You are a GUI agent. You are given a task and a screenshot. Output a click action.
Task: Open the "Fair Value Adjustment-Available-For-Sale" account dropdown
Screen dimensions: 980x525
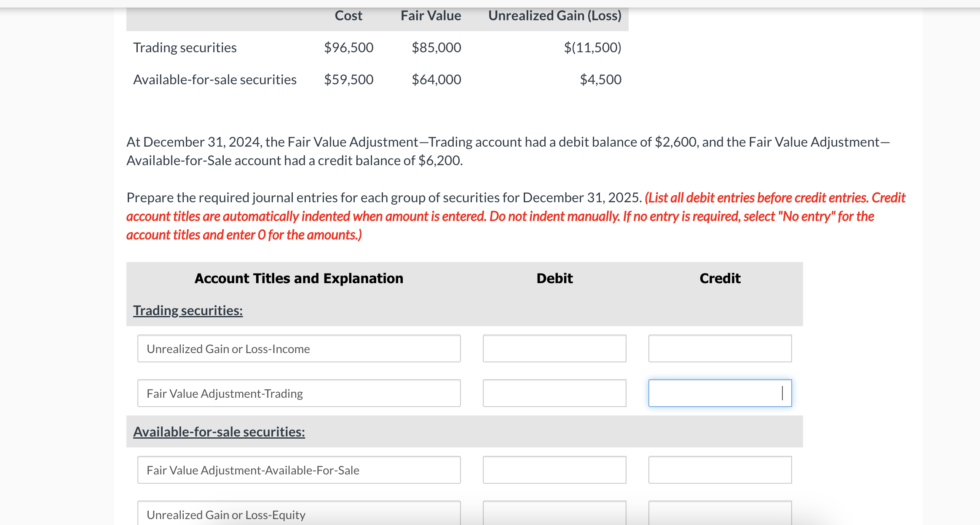point(299,470)
